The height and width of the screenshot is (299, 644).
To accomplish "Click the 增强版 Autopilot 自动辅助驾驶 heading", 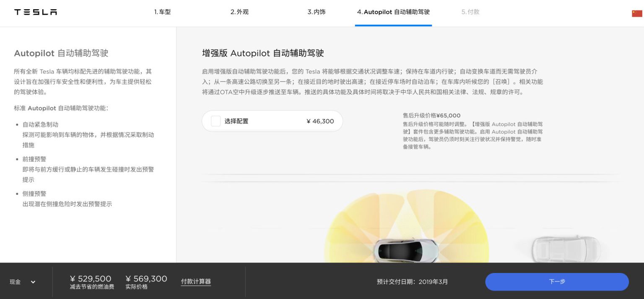I will [263, 53].
